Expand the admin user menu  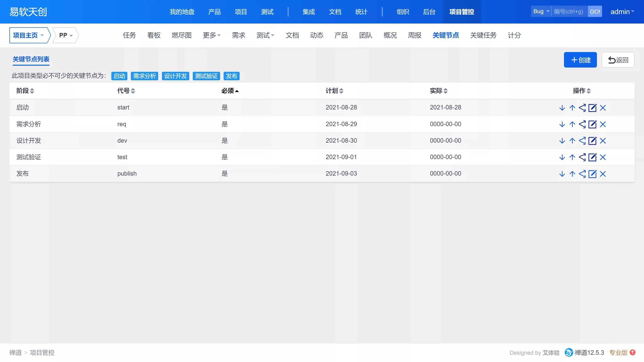click(x=622, y=12)
